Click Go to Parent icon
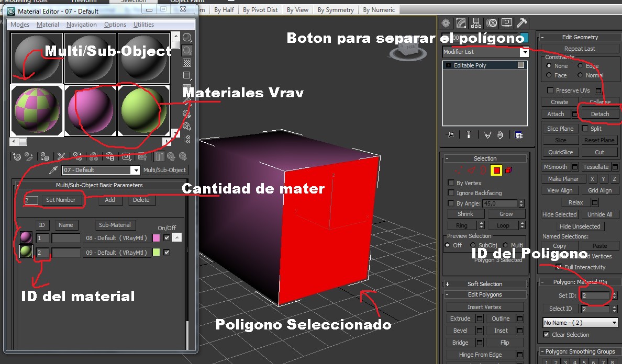The image size is (622, 364). point(171,156)
